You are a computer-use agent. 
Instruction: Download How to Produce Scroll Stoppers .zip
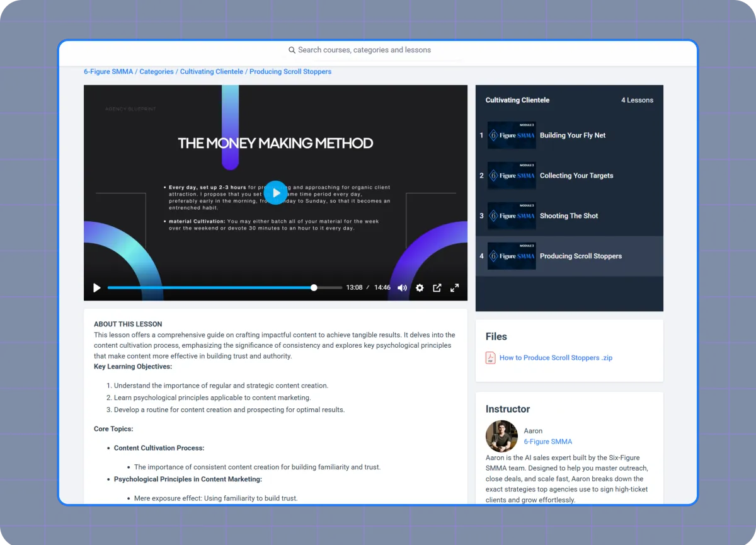click(x=556, y=358)
